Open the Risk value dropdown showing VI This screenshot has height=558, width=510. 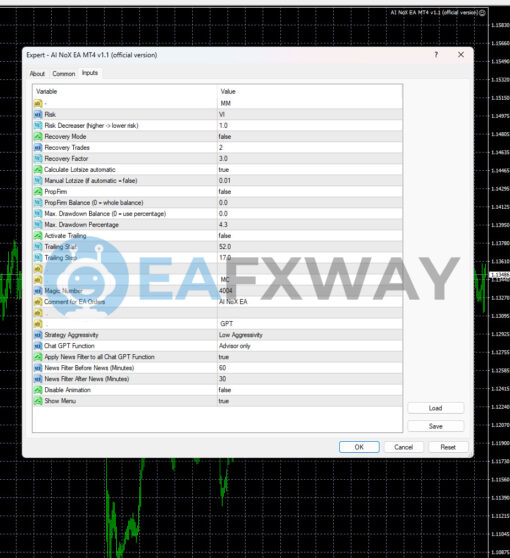(x=310, y=114)
